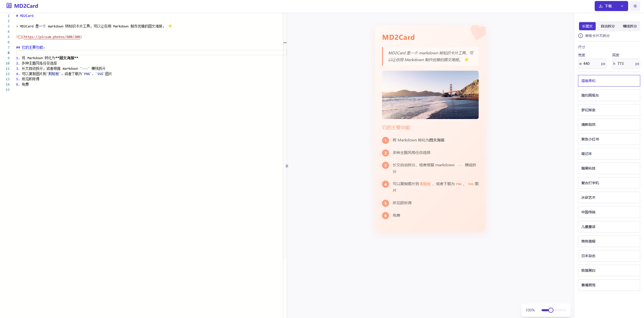
Task: Click the heart decoration icon on the card
Action: 478,32
